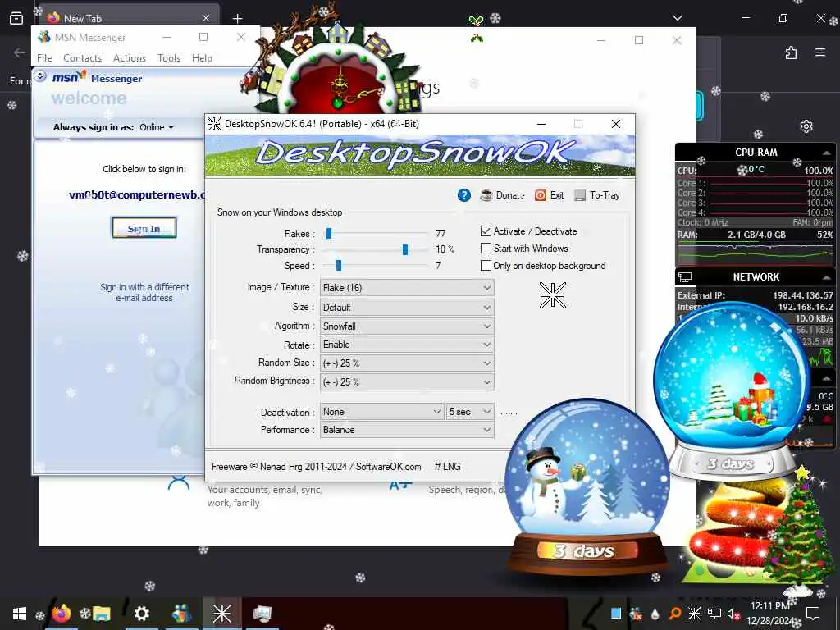Image resolution: width=840 pixels, height=630 pixels.
Task: Open the Random Brightness dropdown
Action: click(407, 382)
